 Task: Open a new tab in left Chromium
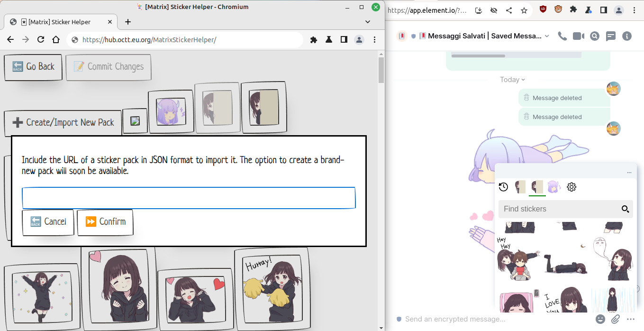[x=128, y=22]
